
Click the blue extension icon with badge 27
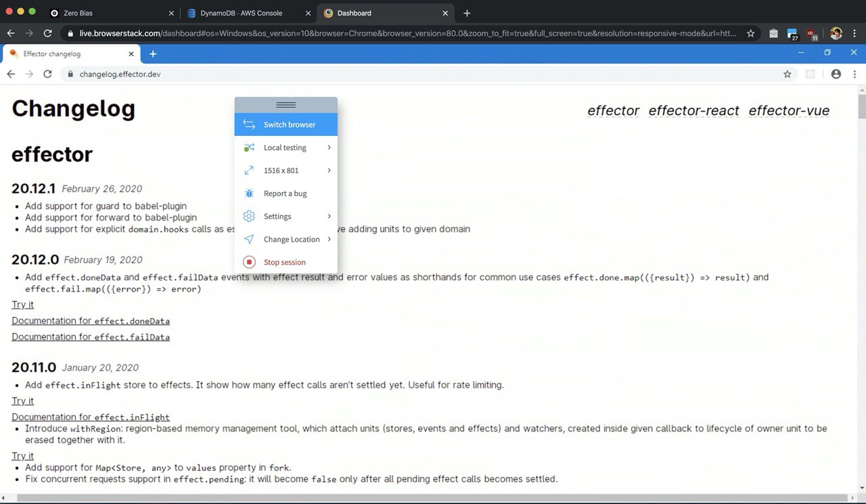point(792,34)
